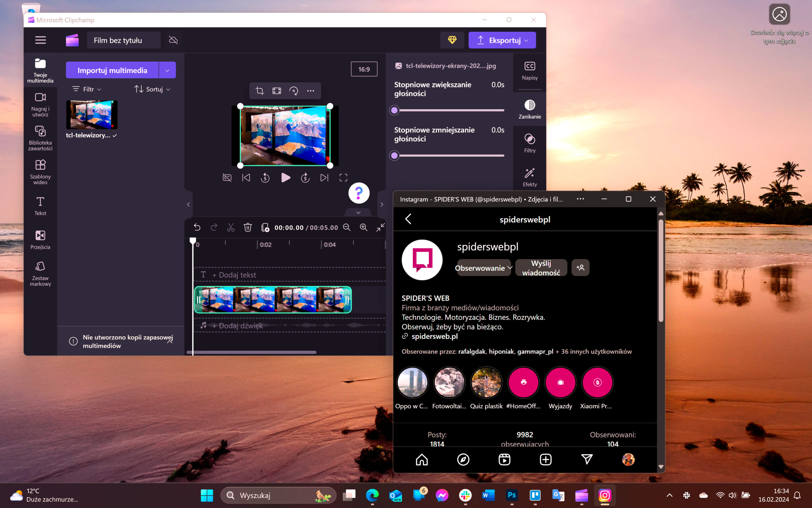
Task: Open the Sortuj dropdown
Action: 152,89
